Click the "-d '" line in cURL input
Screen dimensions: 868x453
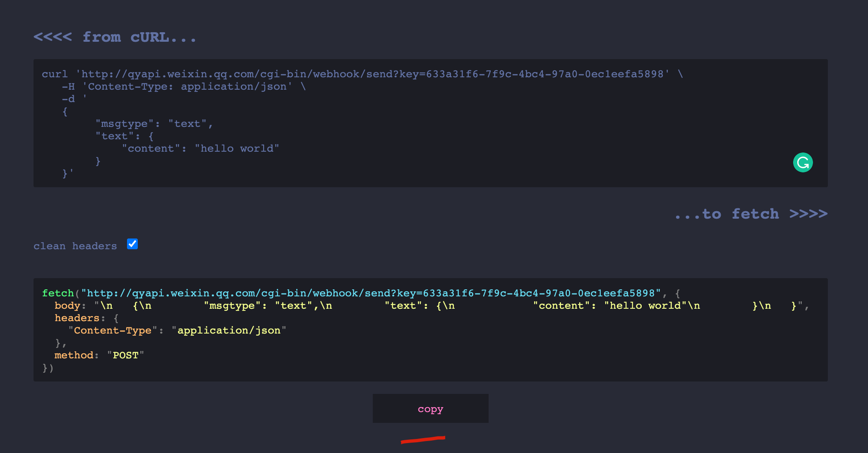pyautogui.click(x=74, y=99)
